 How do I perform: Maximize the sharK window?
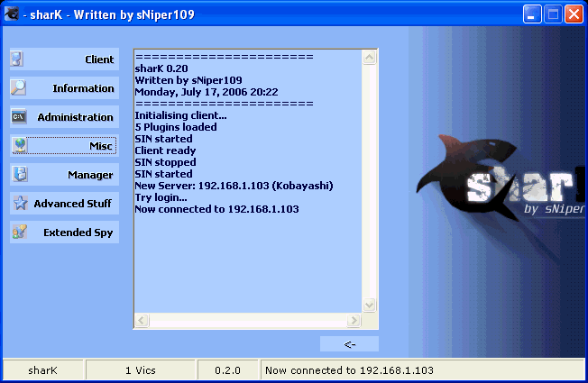[553, 14]
